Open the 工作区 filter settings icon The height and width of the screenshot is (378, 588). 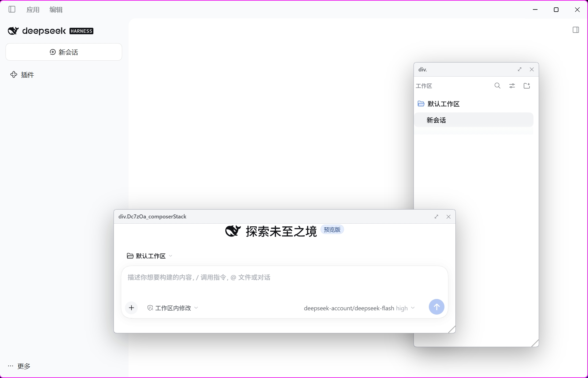pyautogui.click(x=512, y=86)
